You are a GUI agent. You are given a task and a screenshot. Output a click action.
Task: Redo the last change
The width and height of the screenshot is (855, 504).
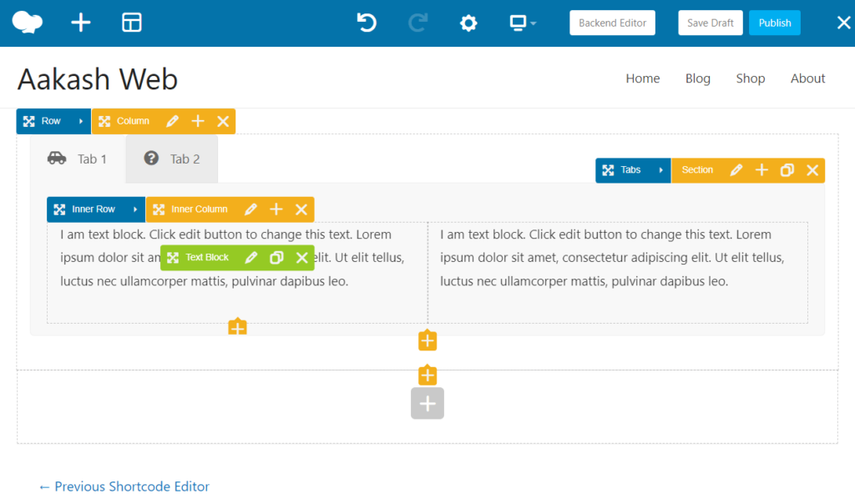pos(417,23)
